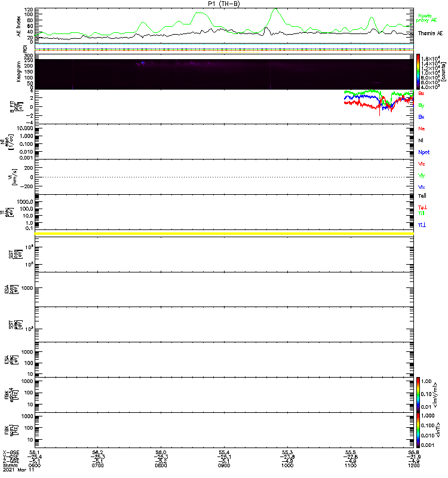The height and width of the screenshot is (478, 448).
Task: Select the green 'TiII' legend entry
Action: [421, 213]
